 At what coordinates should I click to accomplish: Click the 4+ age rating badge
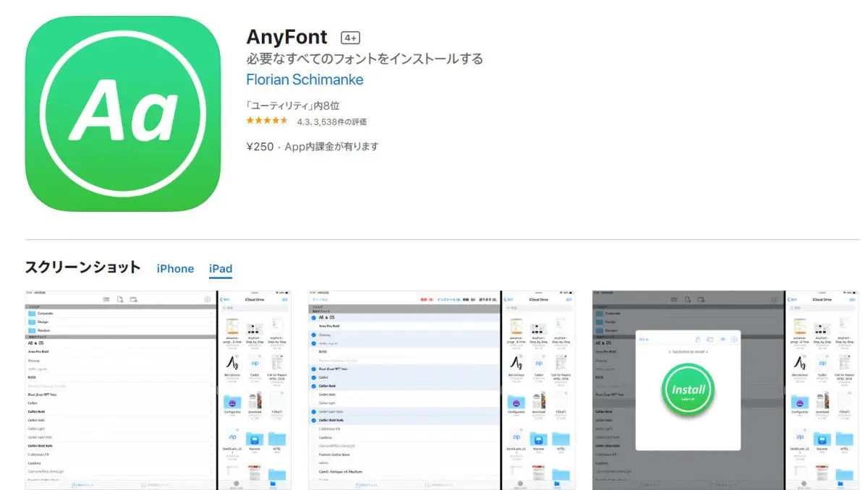tap(351, 38)
